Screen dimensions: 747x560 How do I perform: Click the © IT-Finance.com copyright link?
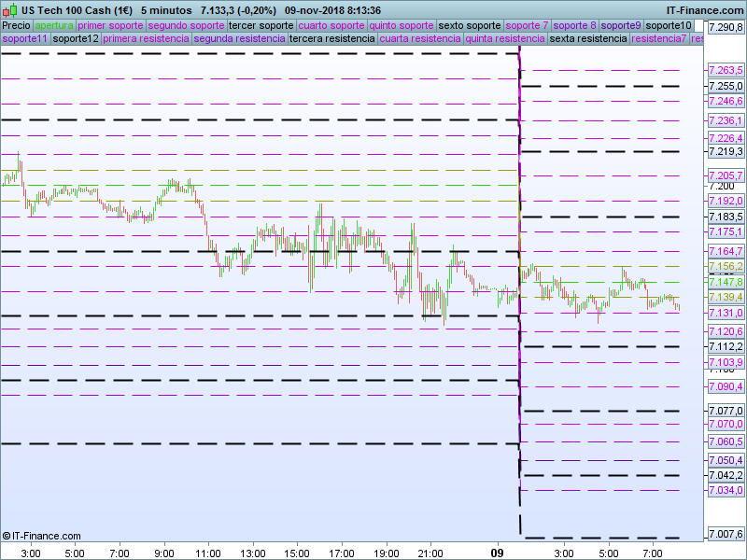click(42, 536)
